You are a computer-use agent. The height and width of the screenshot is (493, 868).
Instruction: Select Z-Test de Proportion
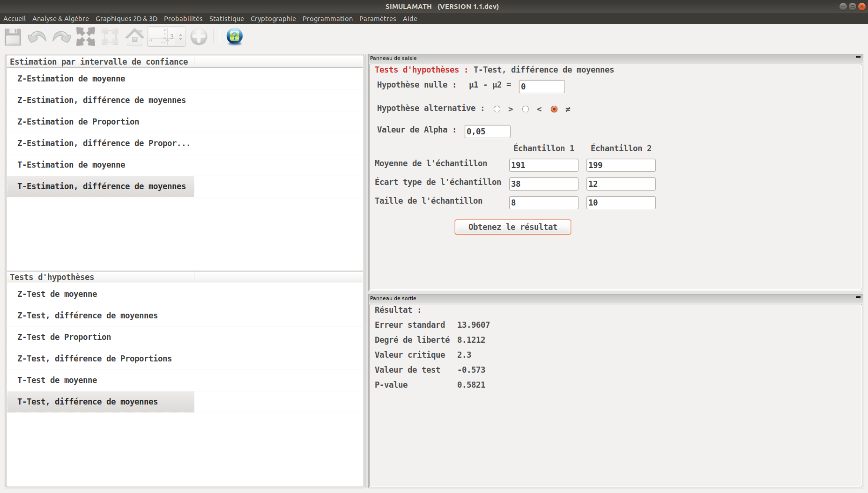101,337
